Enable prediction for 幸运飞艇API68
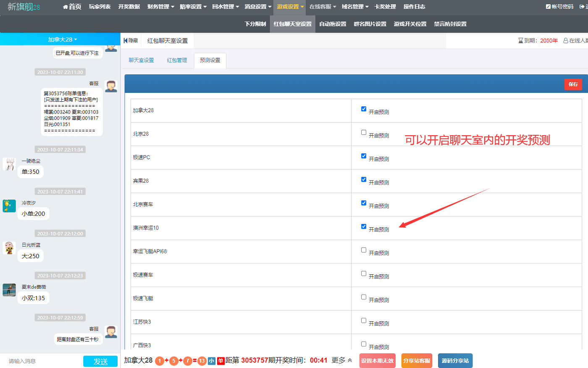588x368 pixels. coord(364,250)
